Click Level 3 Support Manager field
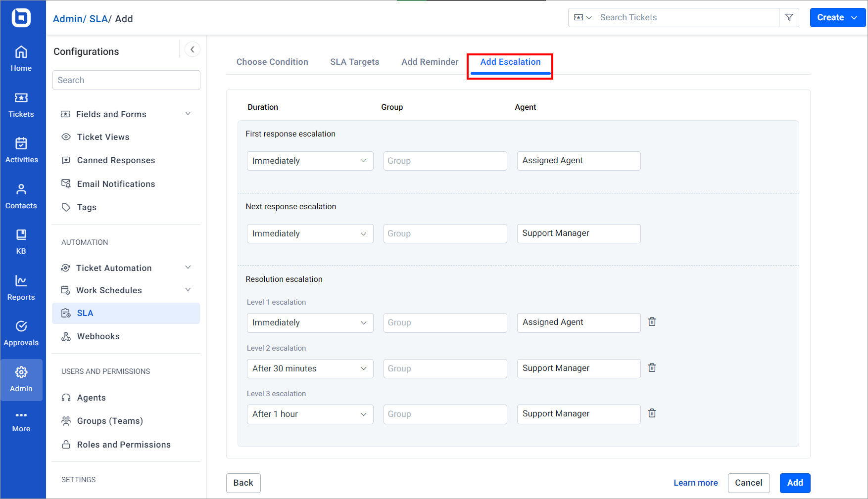Viewport: 868px width, 499px height. (579, 414)
